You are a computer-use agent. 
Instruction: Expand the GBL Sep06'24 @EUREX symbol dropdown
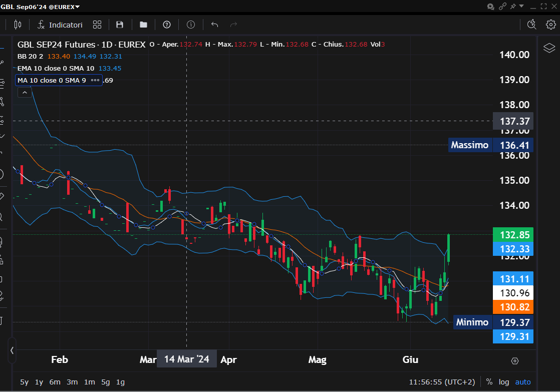tap(77, 6)
